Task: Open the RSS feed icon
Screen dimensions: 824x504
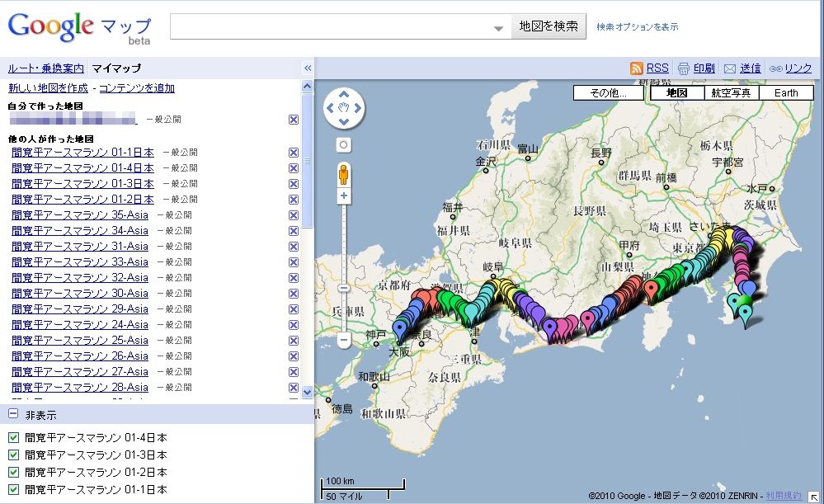Action: coord(637,68)
